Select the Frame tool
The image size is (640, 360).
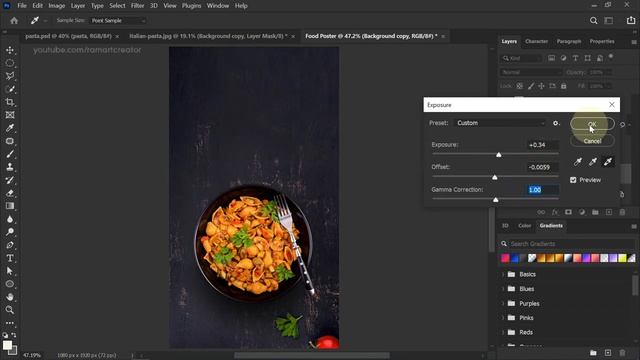point(10,115)
